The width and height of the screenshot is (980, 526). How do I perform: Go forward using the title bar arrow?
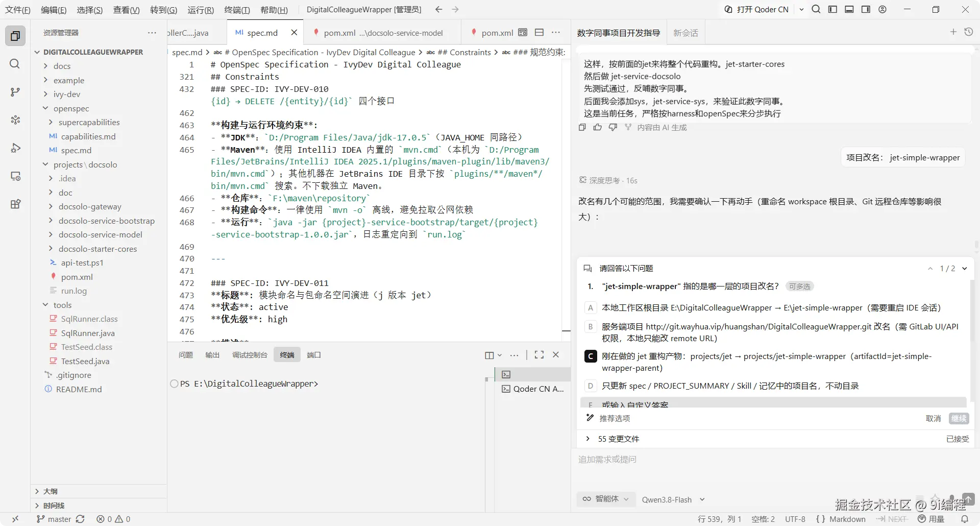point(455,9)
